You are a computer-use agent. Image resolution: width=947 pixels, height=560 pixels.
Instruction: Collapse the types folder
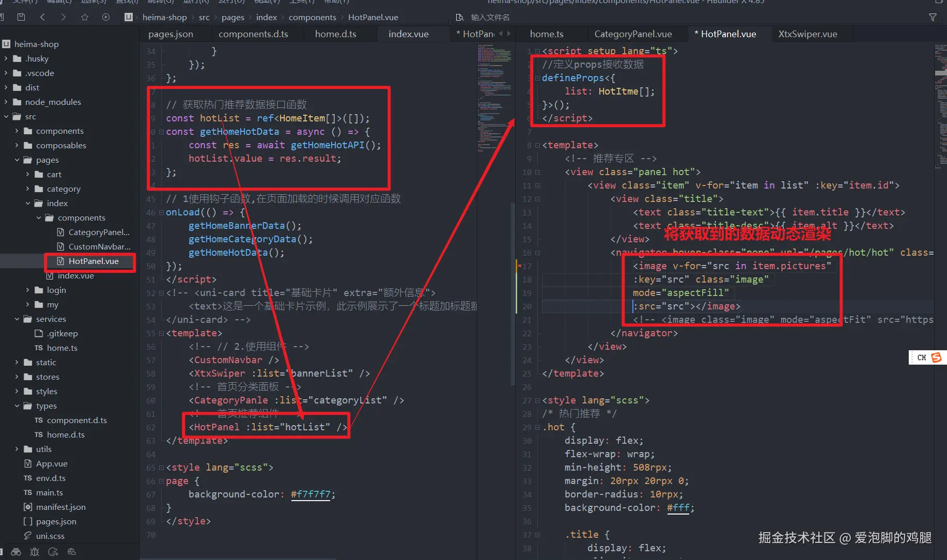pyautogui.click(x=17, y=406)
